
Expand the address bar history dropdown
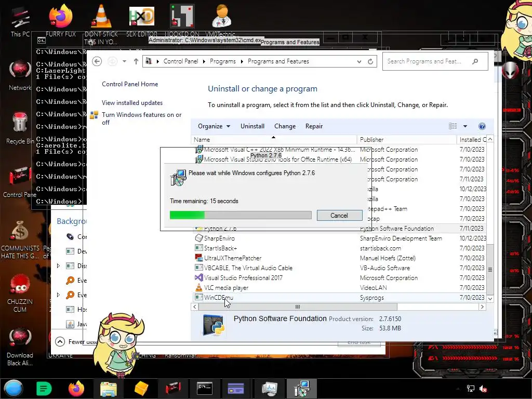(x=359, y=61)
